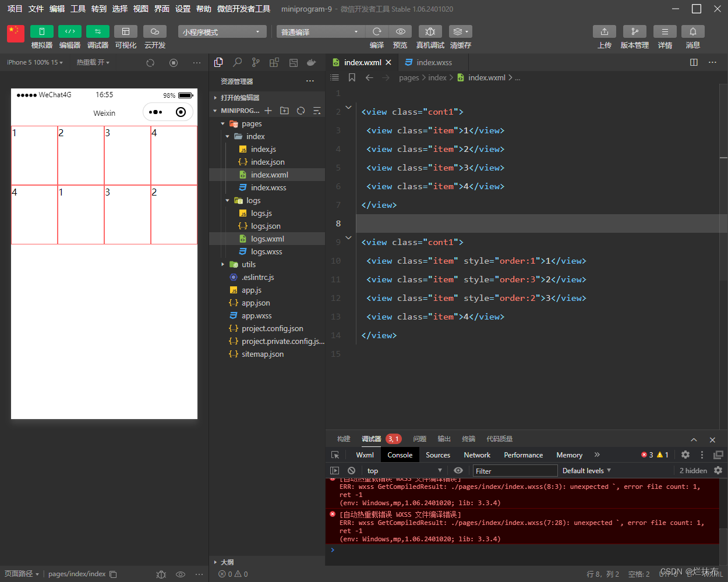Open the 项目 menu

(x=15, y=9)
